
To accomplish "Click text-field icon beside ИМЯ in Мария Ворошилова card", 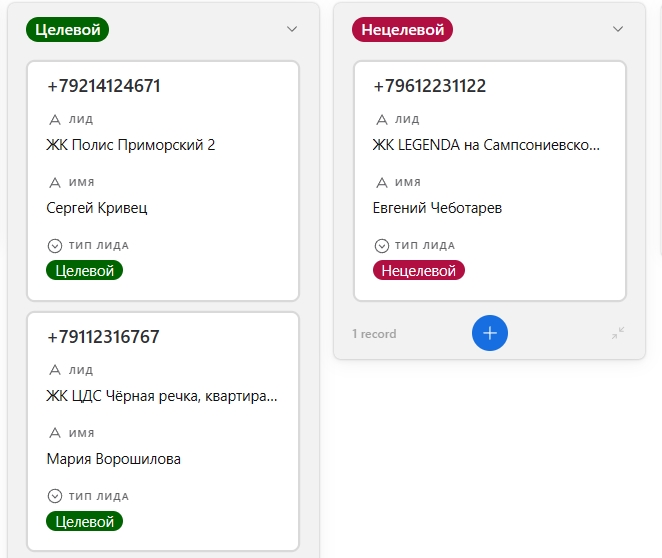I will pos(55,433).
